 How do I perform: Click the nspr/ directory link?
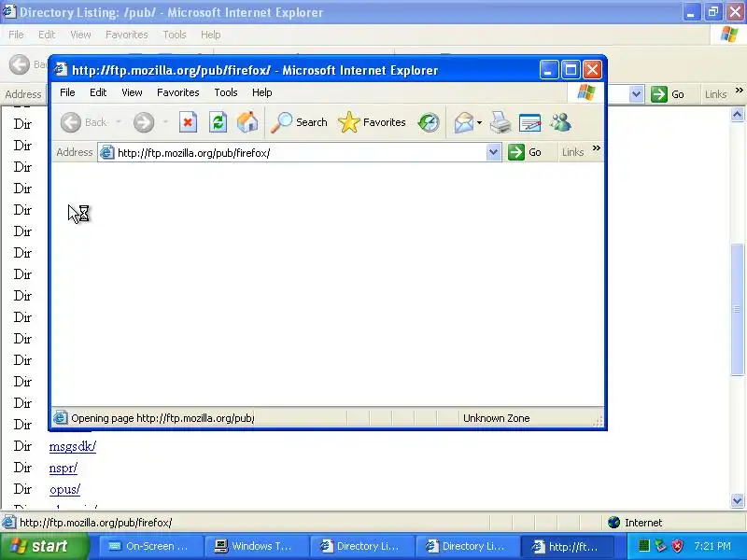point(63,468)
